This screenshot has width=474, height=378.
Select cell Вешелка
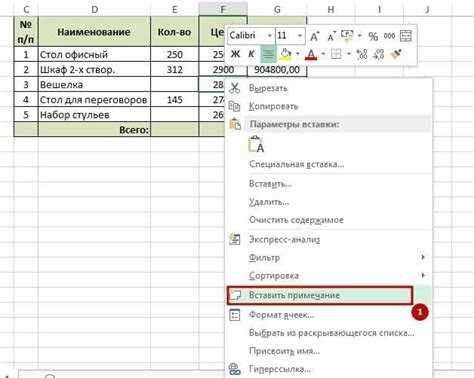click(94, 84)
